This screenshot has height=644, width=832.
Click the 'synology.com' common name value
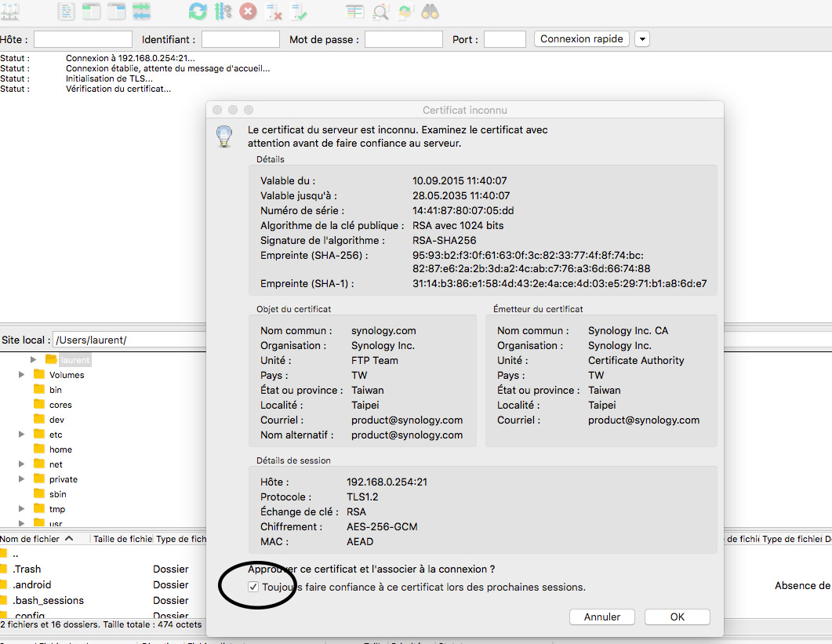(383, 331)
